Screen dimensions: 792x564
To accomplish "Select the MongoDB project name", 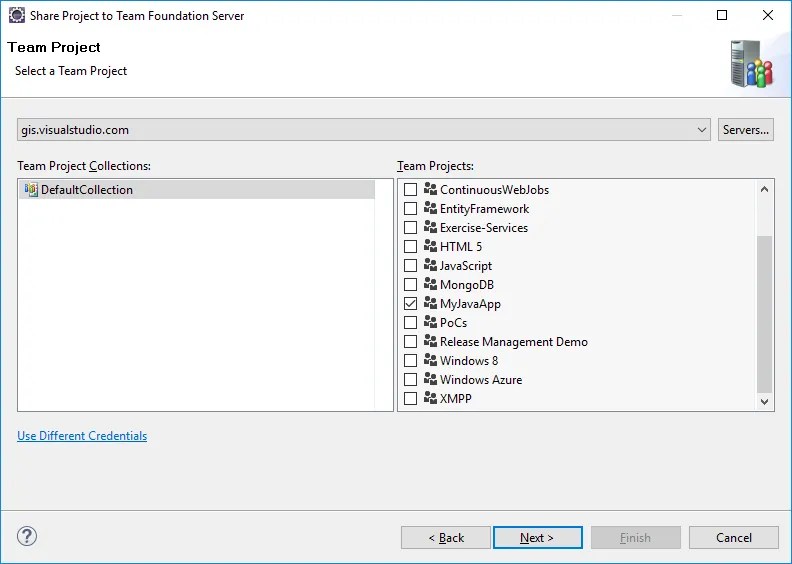I will (467, 285).
